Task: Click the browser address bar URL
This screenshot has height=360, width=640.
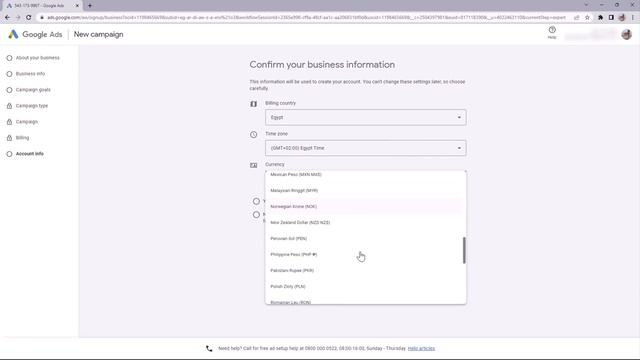Action: tap(306, 18)
